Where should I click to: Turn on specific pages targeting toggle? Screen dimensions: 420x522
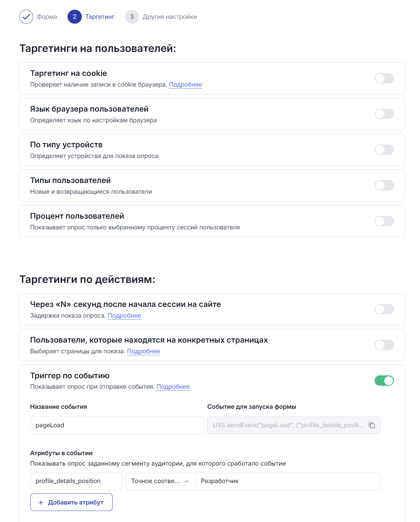[x=384, y=345]
